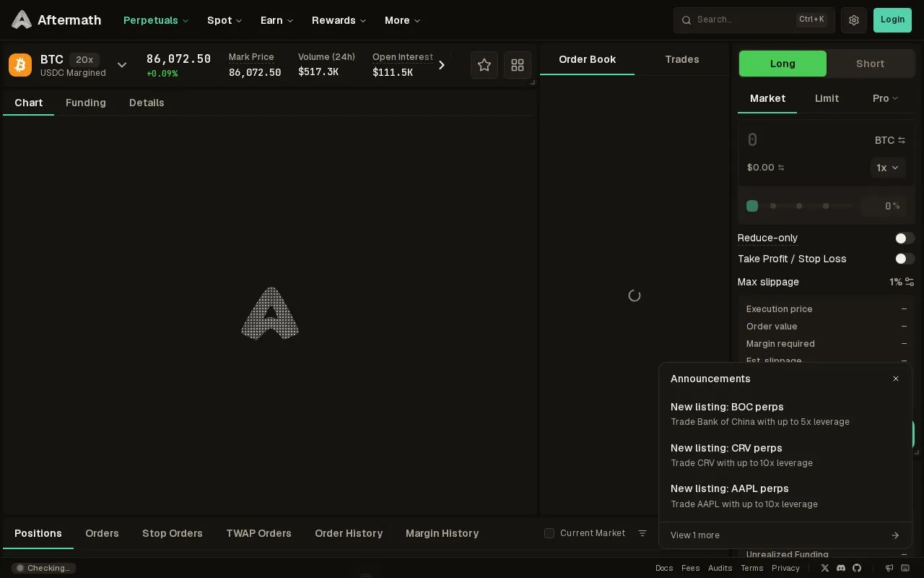
Task: Open the Spot dropdown menu
Action: (x=225, y=20)
